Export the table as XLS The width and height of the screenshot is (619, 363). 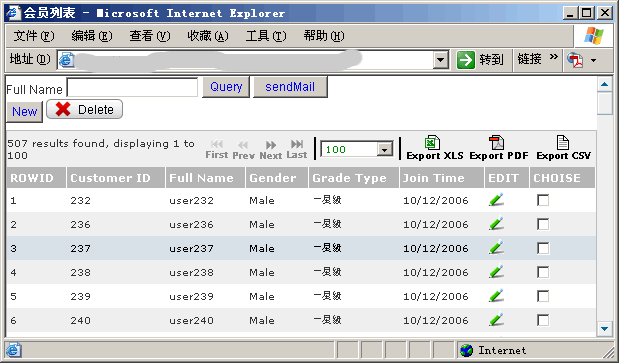[x=435, y=148]
